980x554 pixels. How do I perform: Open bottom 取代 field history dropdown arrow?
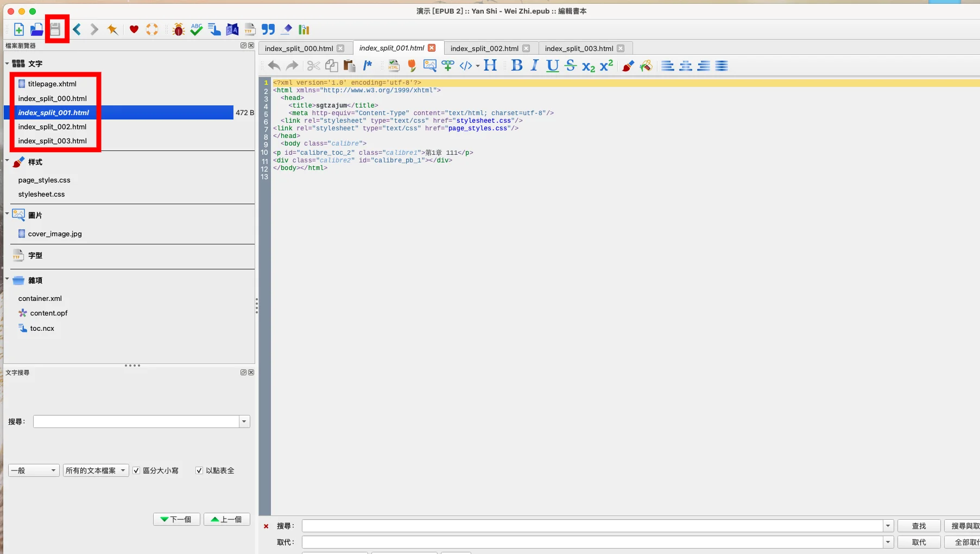[x=888, y=542]
